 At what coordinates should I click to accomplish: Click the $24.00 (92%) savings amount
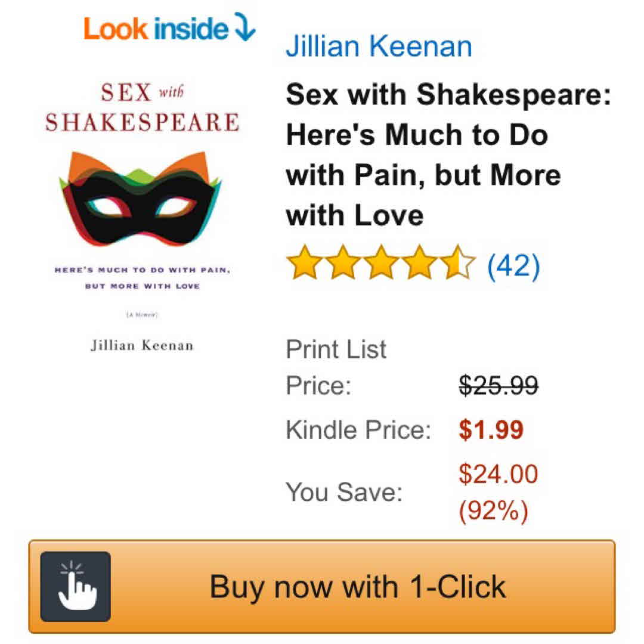497,493
